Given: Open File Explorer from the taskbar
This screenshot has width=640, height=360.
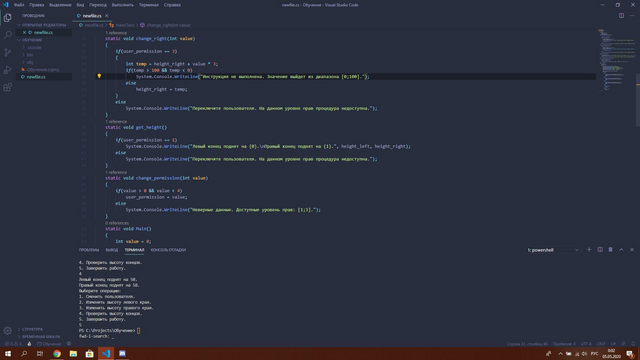Looking at the screenshot, I should tap(73, 353).
